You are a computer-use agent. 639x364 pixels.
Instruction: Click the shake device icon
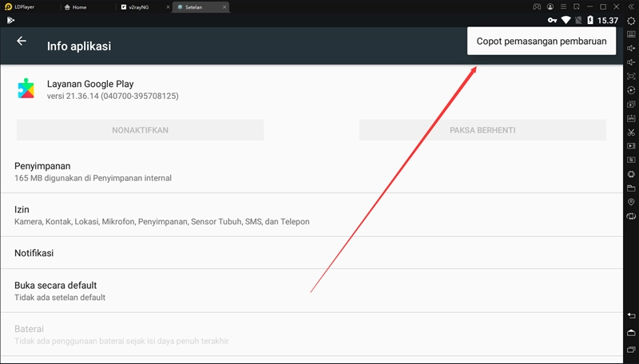[x=631, y=216]
